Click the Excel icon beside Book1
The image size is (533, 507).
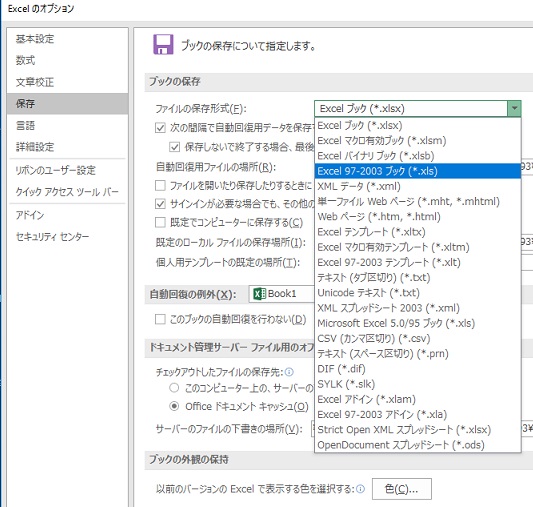point(260,294)
